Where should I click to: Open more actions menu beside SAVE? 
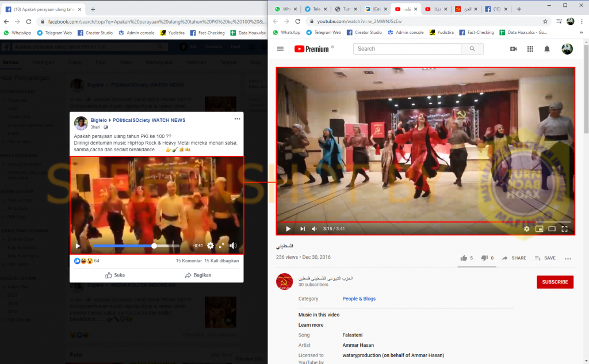[568, 258]
